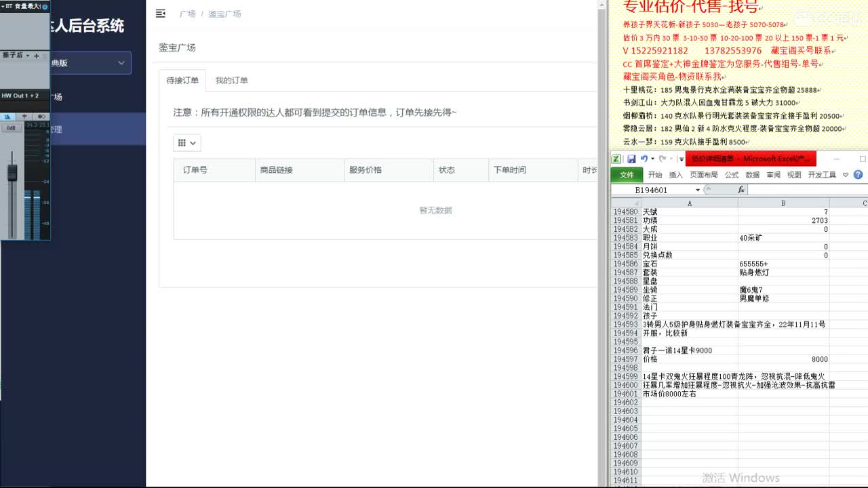Image resolution: width=868 pixels, height=488 pixels.
Task: Open the table column settings grid icon
Action: [x=186, y=143]
